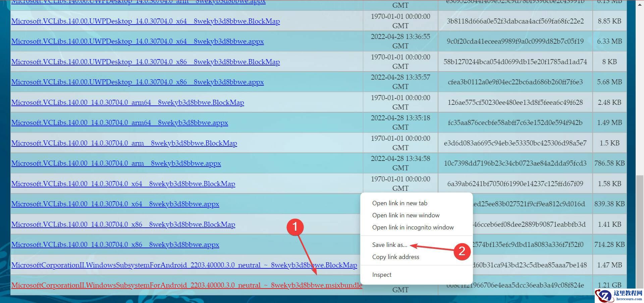Click the date 2022-04-28 13:36:55 GMT

tap(400, 41)
